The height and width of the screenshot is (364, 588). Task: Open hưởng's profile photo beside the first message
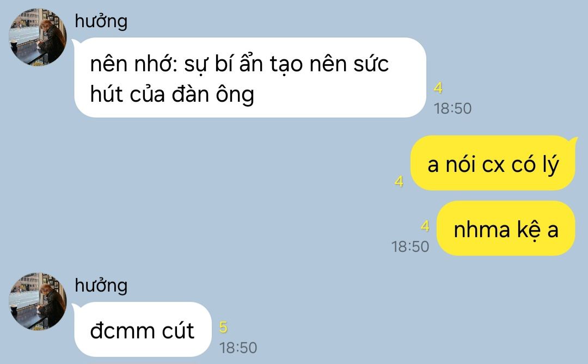click(x=38, y=37)
